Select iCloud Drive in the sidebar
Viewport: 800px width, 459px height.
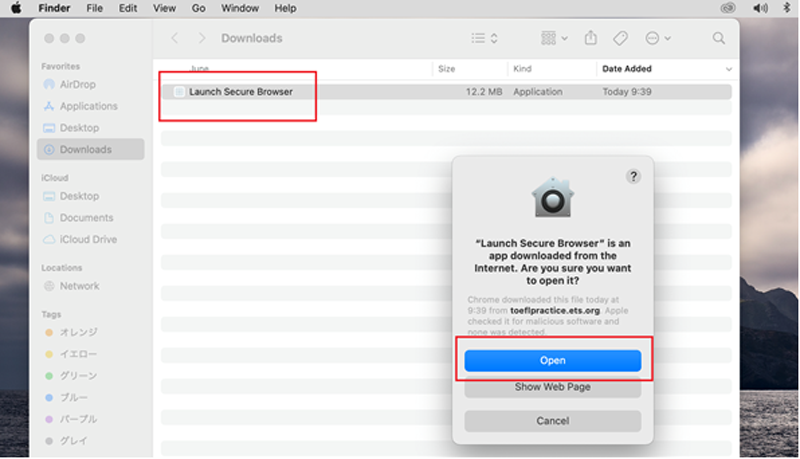coord(90,239)
